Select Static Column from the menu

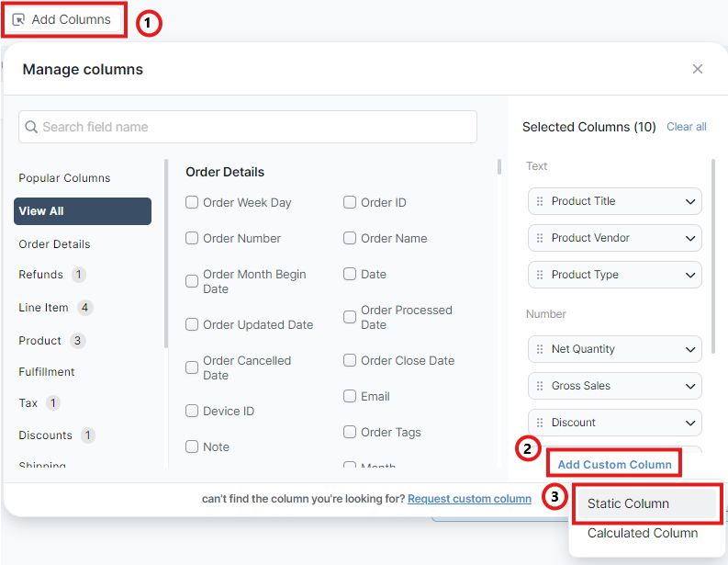click(x=628, y=503)
